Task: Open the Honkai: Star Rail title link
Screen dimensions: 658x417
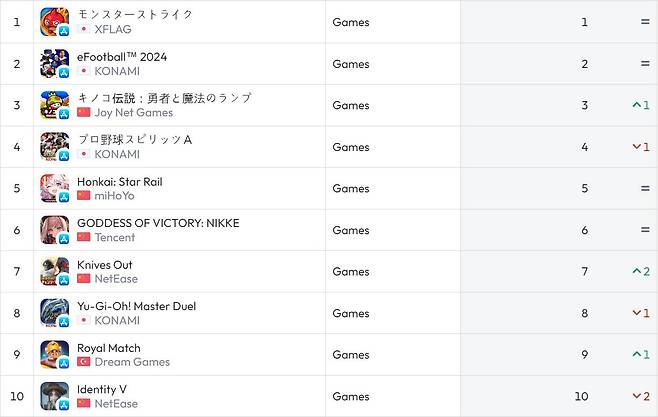Action: coord(119,182)
